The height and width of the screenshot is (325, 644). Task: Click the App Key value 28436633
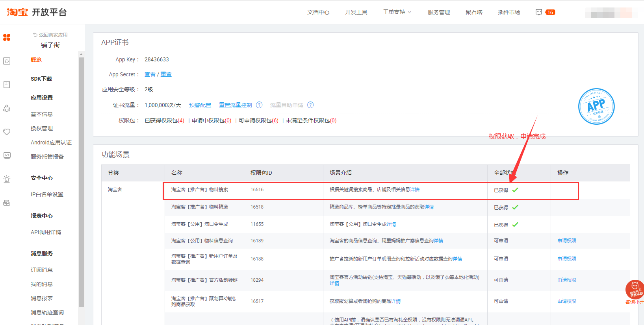[157, 59]
